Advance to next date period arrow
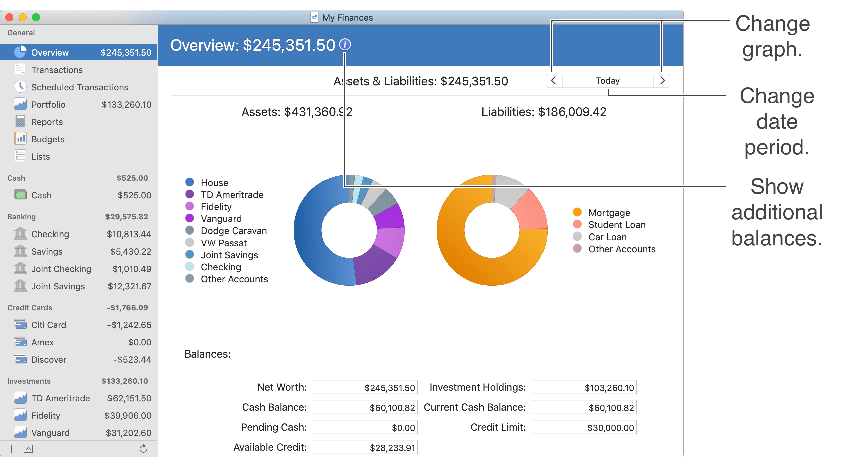The height and width of the screenshot is (467, 868). pos(662,81)
